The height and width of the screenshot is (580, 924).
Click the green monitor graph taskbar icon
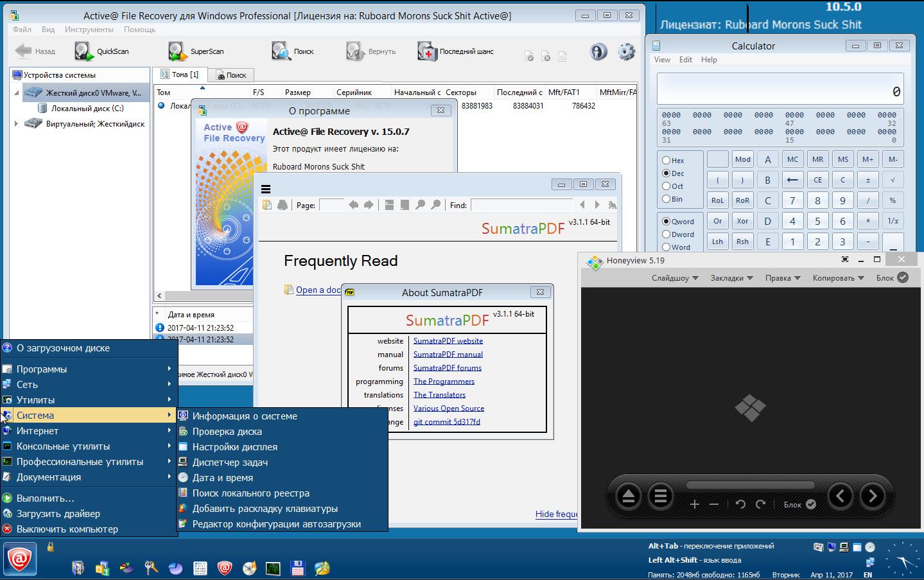273,568
